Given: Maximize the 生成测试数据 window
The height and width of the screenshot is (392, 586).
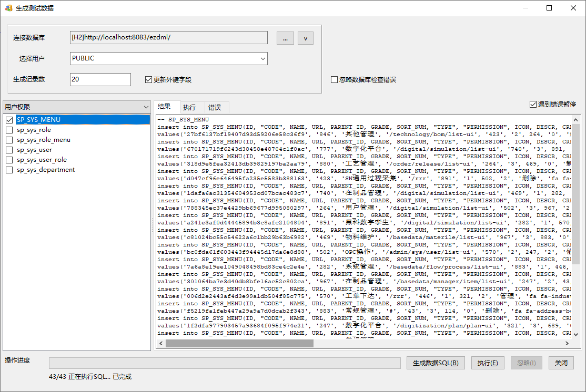Looking at the screenshot, I should coord(549,8).
